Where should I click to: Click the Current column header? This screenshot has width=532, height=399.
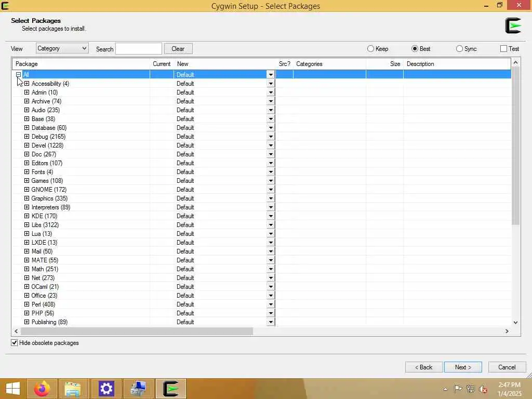162,64
